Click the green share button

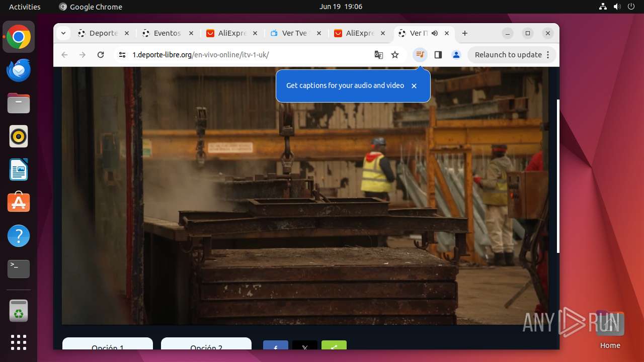[334, 345]
